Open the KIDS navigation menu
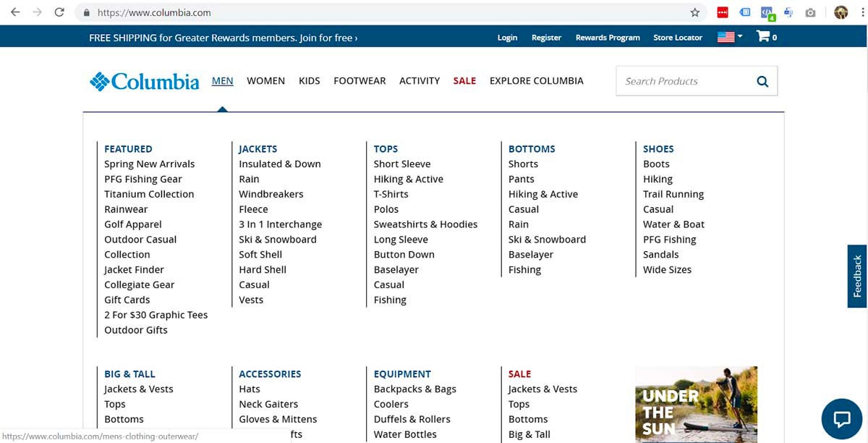 309,80
